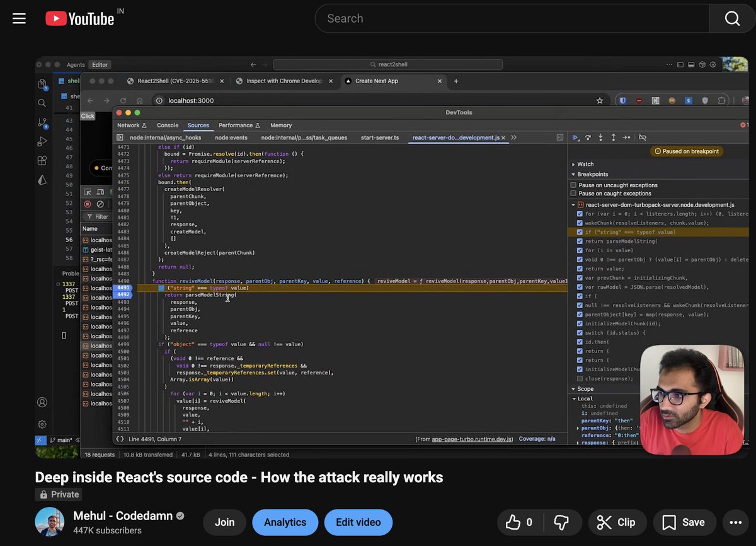Open VS Code Source Control icon
Screen dimensions: 756x546
coord(42,123)
